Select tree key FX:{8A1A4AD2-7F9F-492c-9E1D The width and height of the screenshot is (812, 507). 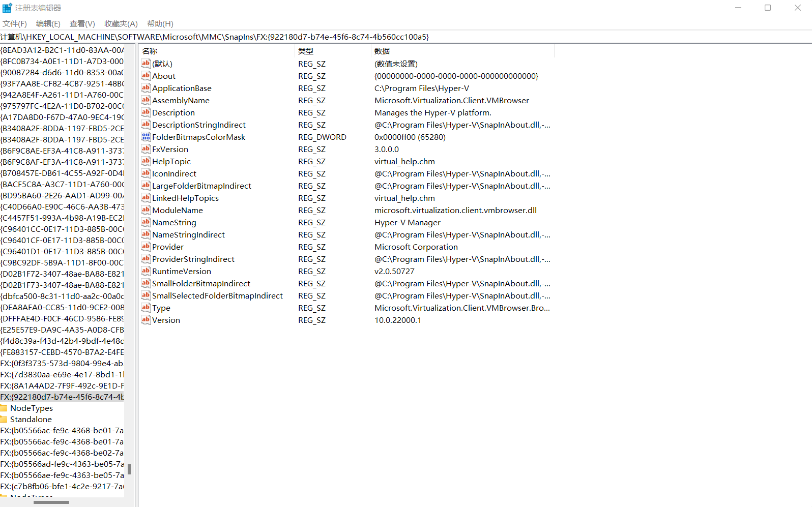click(x=62, y=386)
